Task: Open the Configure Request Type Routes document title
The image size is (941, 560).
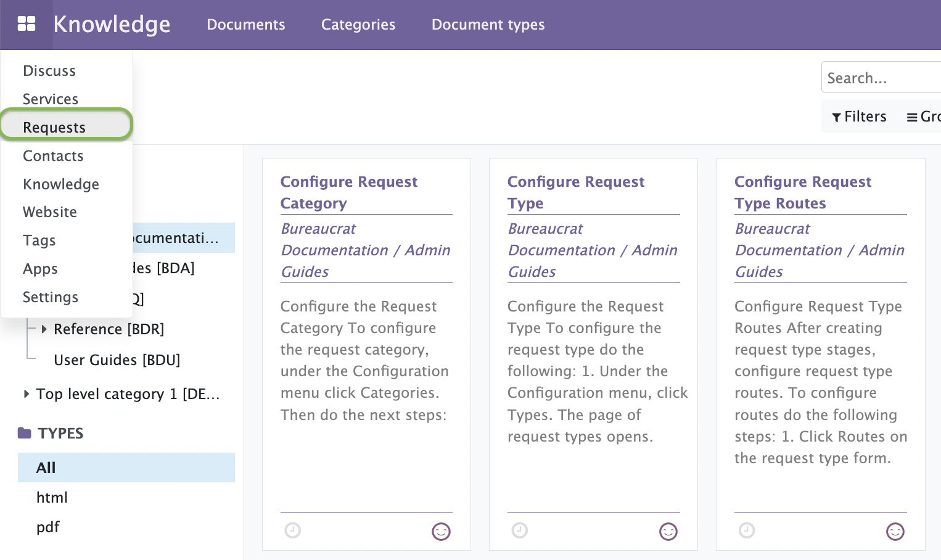Action: pyautogui.click(x=803, y=192)
